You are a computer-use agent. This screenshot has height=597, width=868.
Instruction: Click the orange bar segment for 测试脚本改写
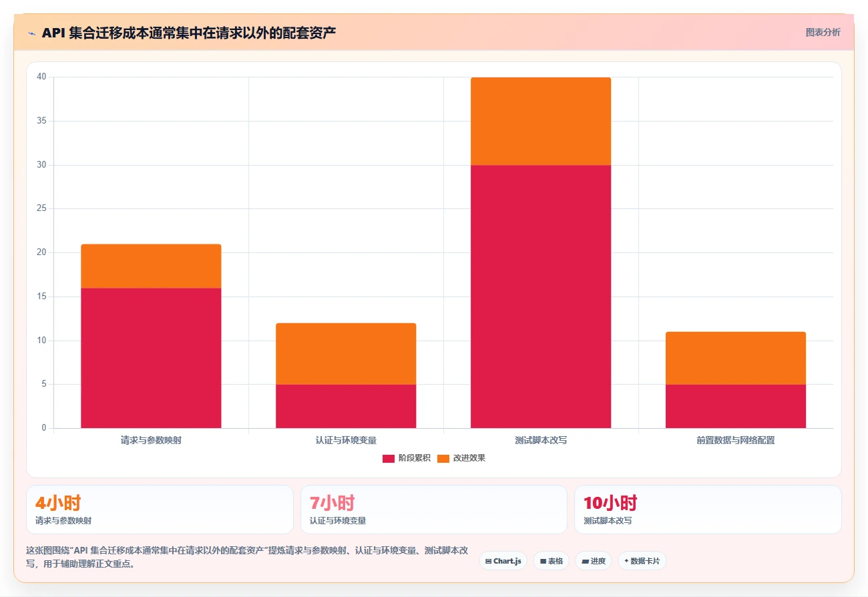click(541, 121)
